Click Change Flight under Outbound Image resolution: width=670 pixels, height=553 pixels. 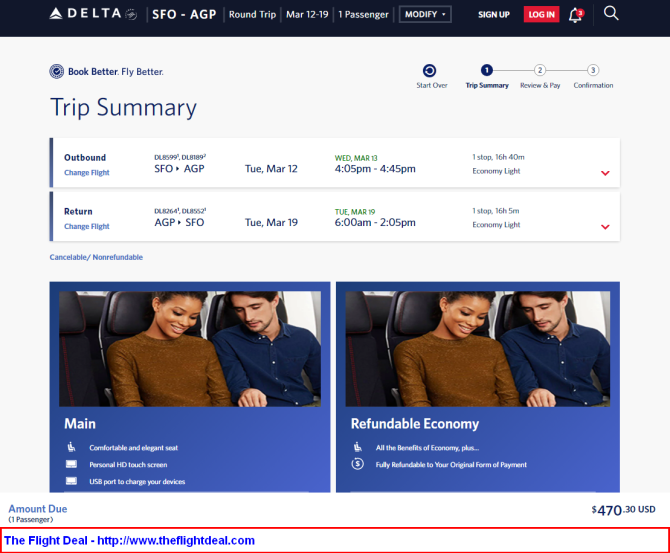pyautogui.click(x=87, y=173)
